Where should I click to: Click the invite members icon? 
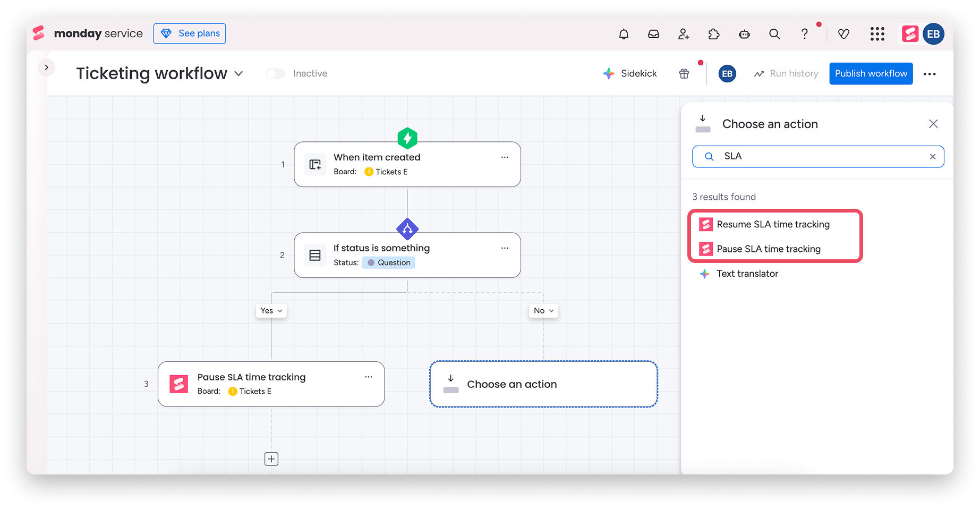click(684, 34)
